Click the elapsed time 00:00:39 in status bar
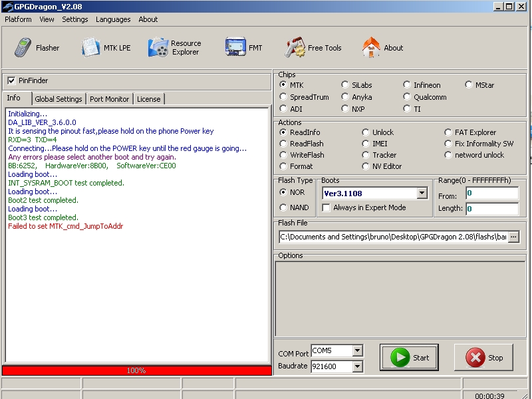 (489, 396)
